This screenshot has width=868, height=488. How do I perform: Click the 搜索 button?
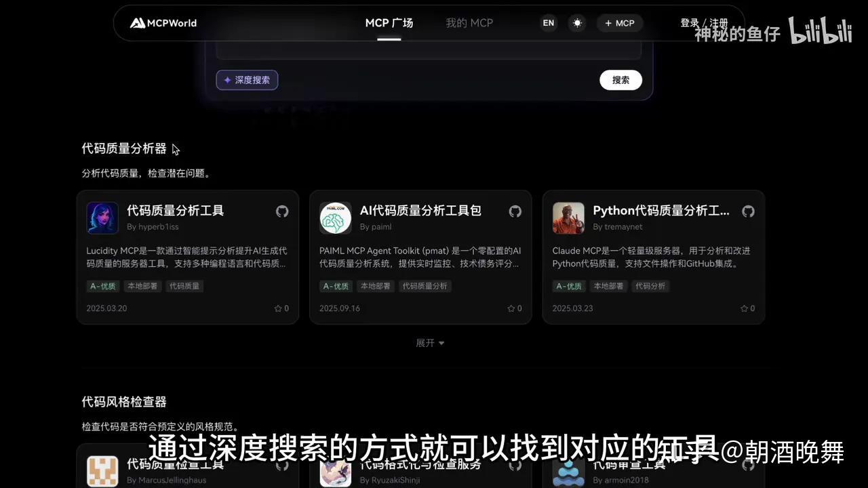coord(620,80)
